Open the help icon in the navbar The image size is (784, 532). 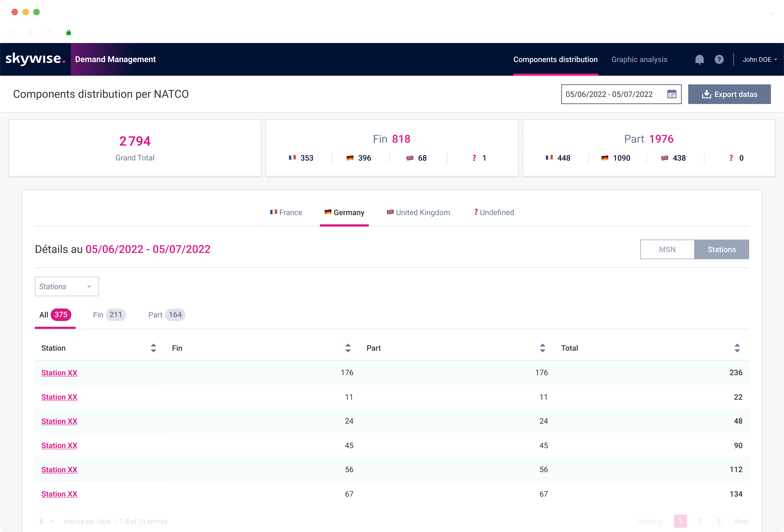point(719,59)
